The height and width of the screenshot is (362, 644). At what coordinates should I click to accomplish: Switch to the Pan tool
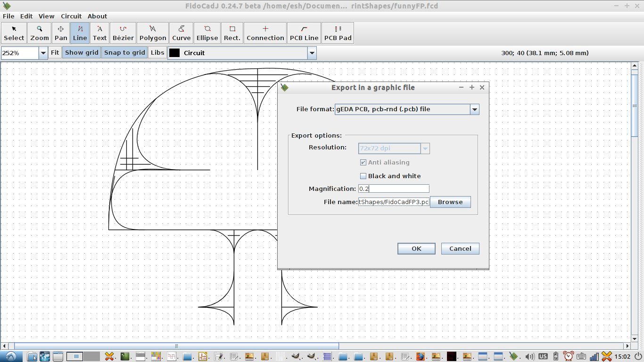coord(60,33)
